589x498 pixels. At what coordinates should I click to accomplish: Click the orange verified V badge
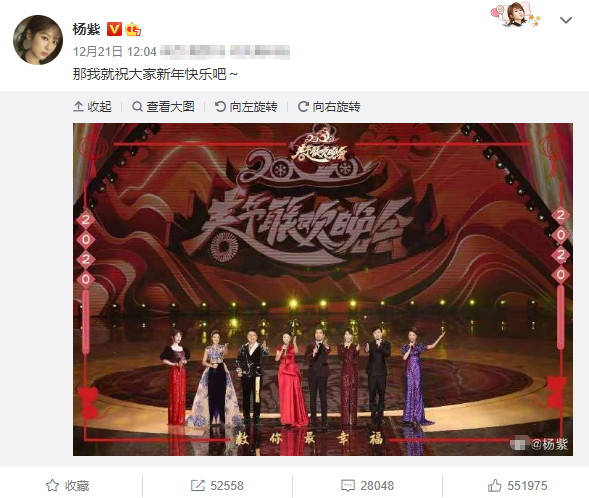114,29
